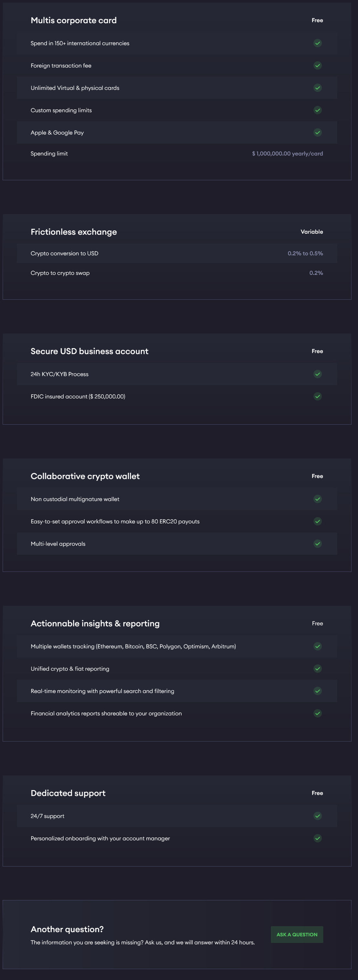Click the FDIC insured account ($ 250,000.00) text
Viewport: 358px width, 980px height.
click(78, 396)
